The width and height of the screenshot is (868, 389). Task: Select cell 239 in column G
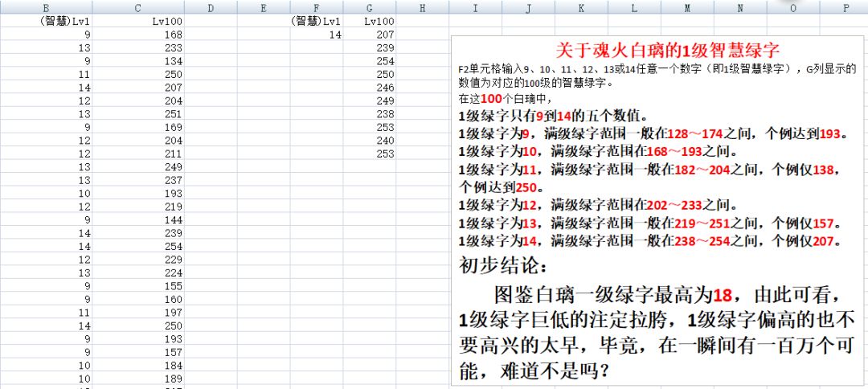[x=369, y=47]
